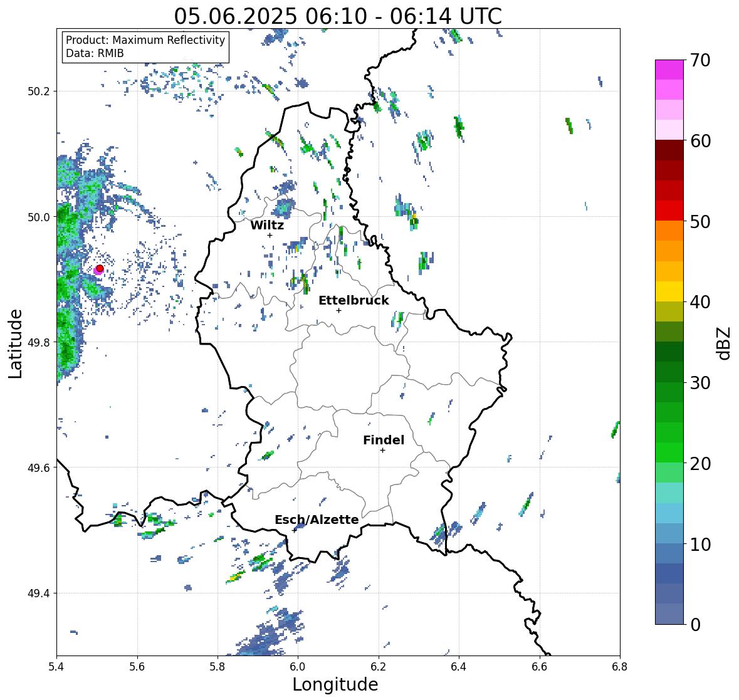This screenshot has width=739, height=700.
Task: Click the Ettelbruck cross marker
Action: point(338,310)
